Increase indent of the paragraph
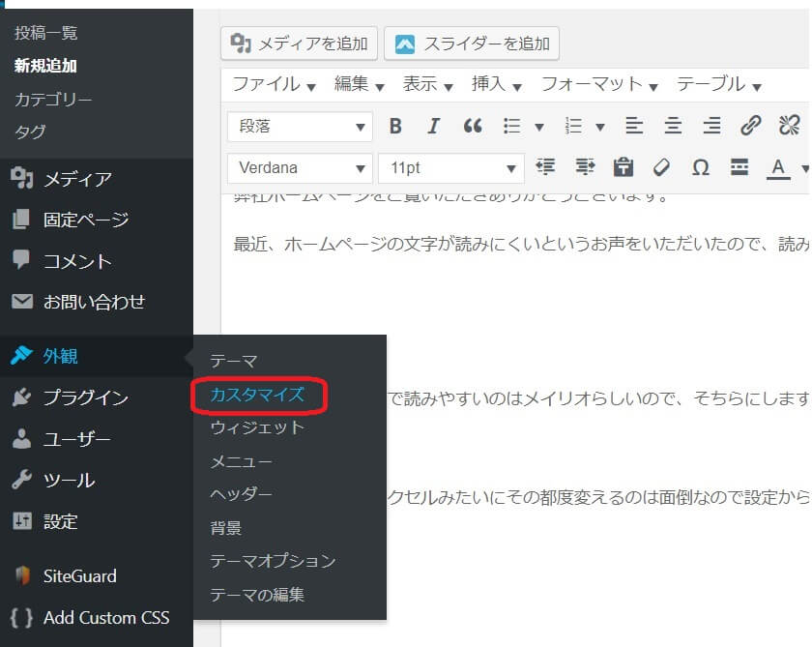This screenshot has width=812, height=647. 585,167
